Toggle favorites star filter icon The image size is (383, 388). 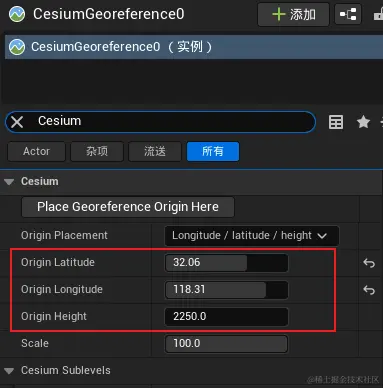pyautogui.click(x=363, y=122)
